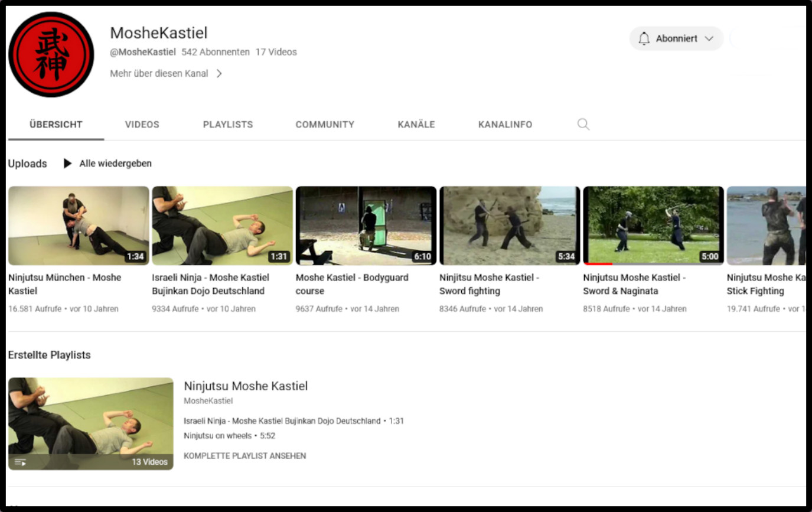Click the Erstellte Playlists heading
The image size is (812, 512).
click(x=50, y=355)
